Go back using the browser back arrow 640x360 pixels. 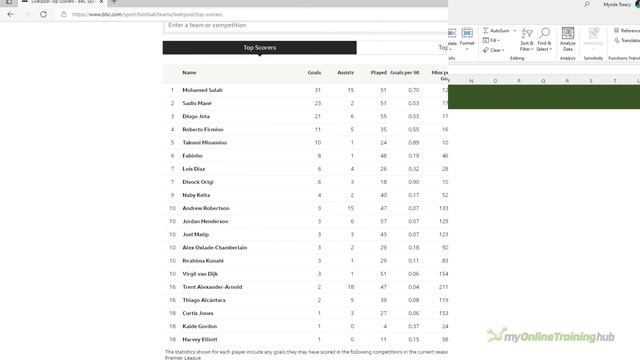tap(11, 14)
